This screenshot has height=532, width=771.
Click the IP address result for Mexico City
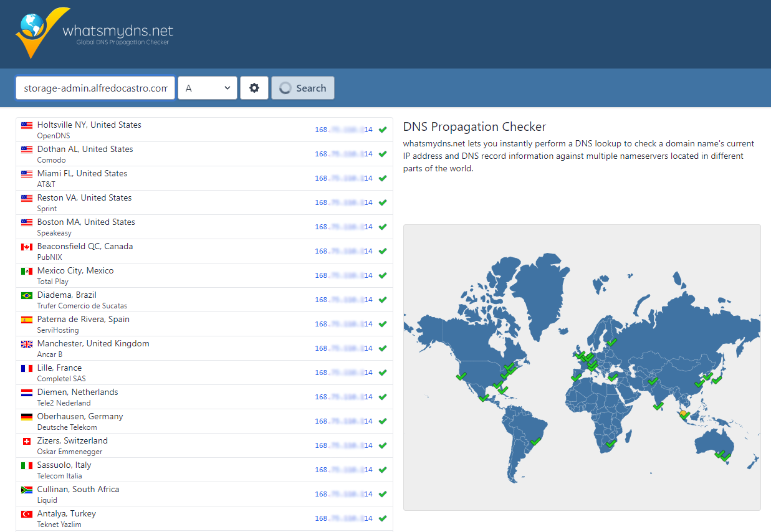[x=343, y=275]
